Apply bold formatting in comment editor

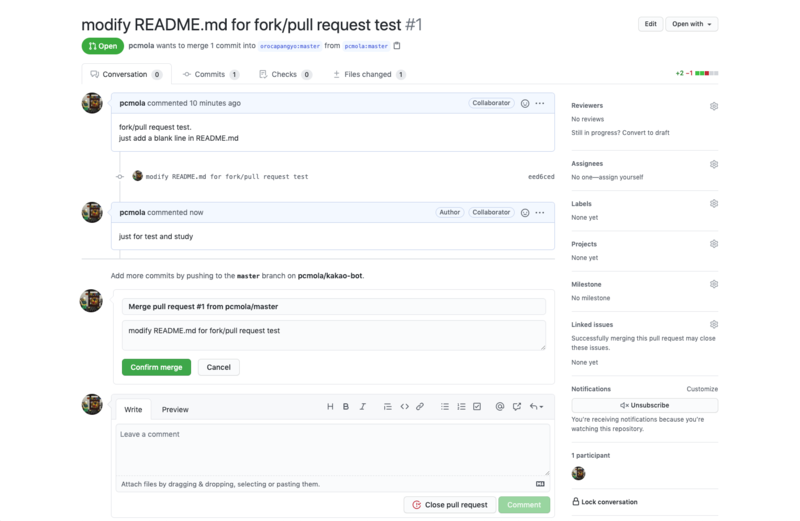click(346, 407)
